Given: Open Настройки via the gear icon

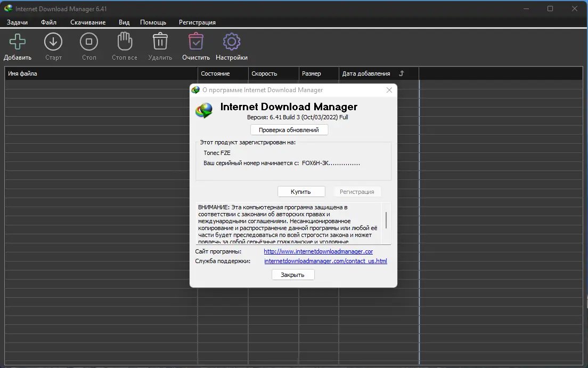Looking at the screenshot, I should pyautogui.click(x=231, y=41).
